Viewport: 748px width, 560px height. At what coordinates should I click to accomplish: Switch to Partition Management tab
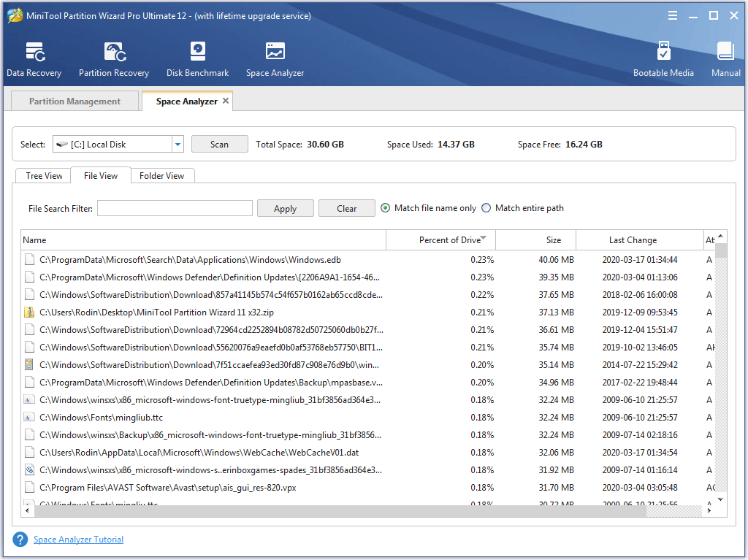tap(75, 101)
